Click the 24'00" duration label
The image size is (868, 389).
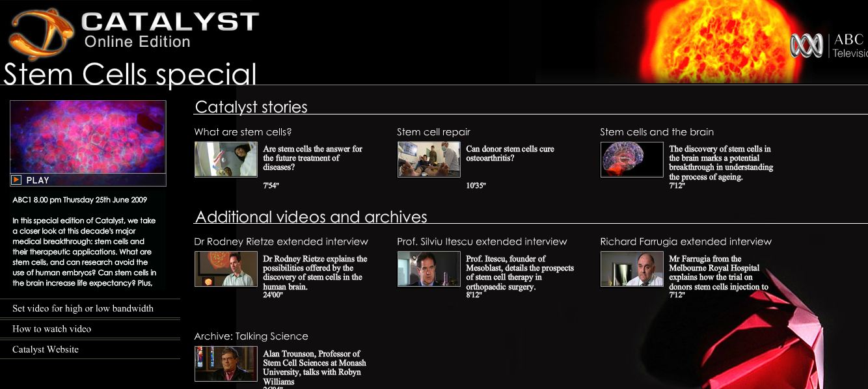pos(273,295)
